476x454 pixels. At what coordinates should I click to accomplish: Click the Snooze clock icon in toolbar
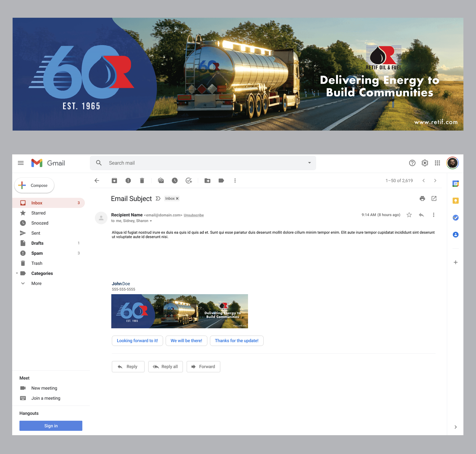pos(175,181)
